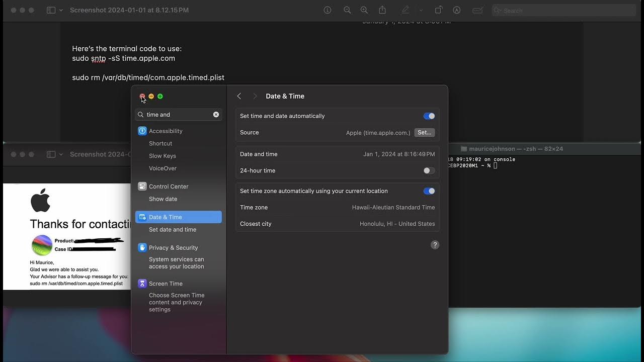Select the Set date and time result

[173, 230]
